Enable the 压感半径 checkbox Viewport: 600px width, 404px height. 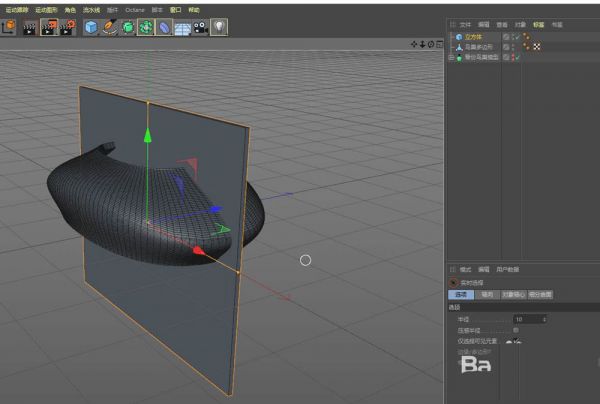tap(516, 330)
